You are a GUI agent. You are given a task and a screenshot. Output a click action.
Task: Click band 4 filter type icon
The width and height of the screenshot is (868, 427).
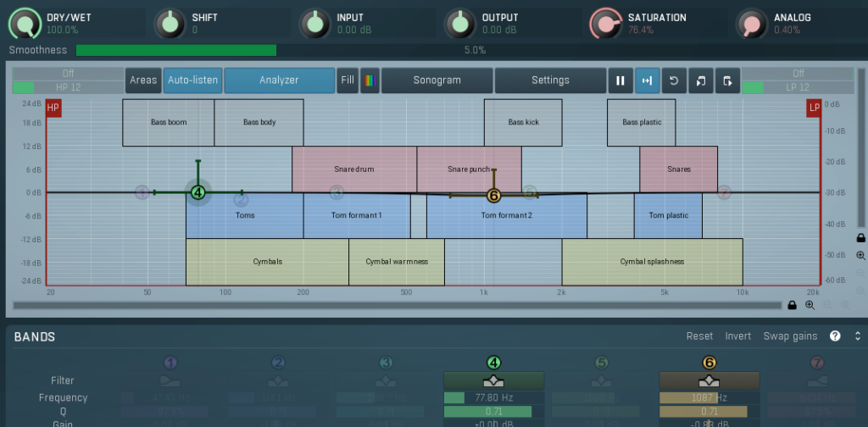click(493, 380)
